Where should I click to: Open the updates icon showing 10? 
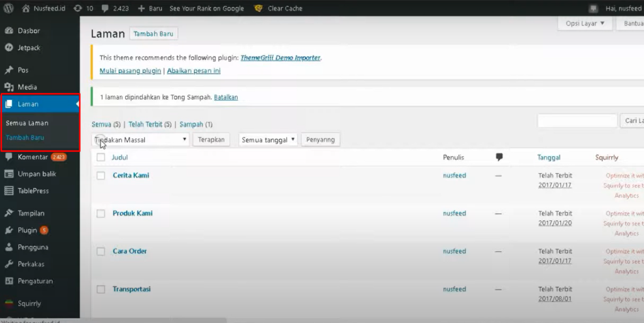pyautogui.click(x=77, y=9)
